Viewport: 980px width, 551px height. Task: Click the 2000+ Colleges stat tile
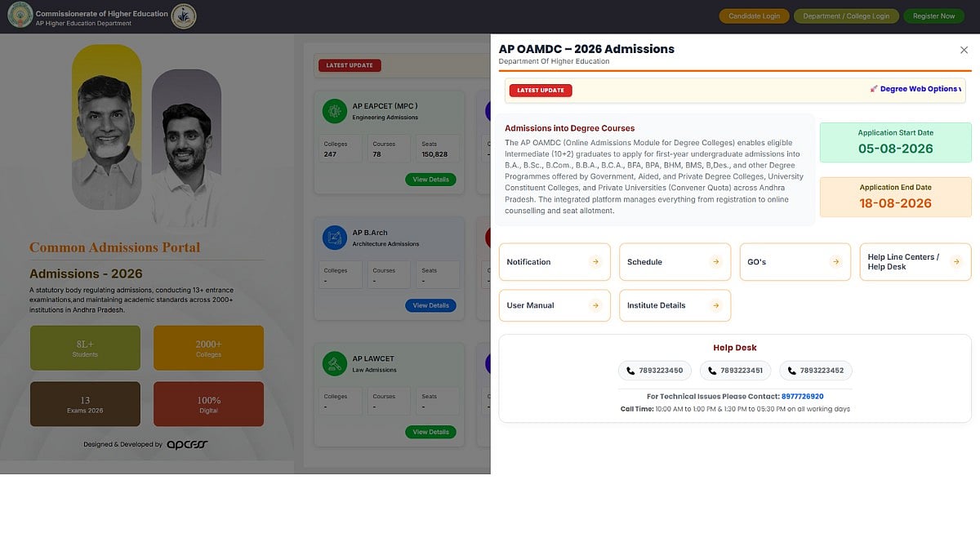pyautogui.click(x=208, y=349)
